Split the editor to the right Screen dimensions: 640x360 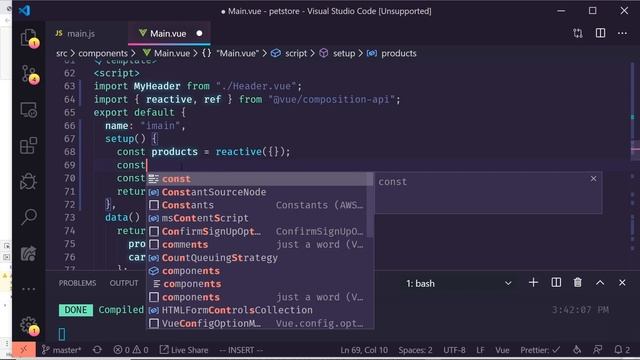pyautogui.click(x=600, y=33)
